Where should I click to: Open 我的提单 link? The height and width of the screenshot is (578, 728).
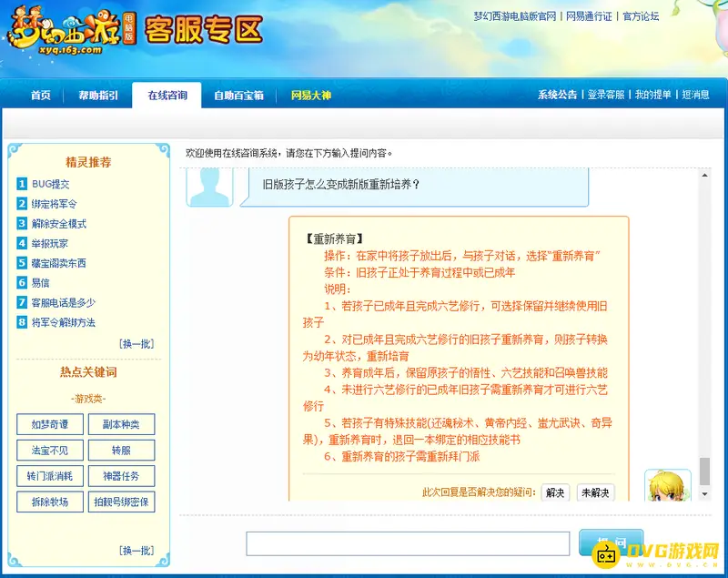[x=653, y=95]
